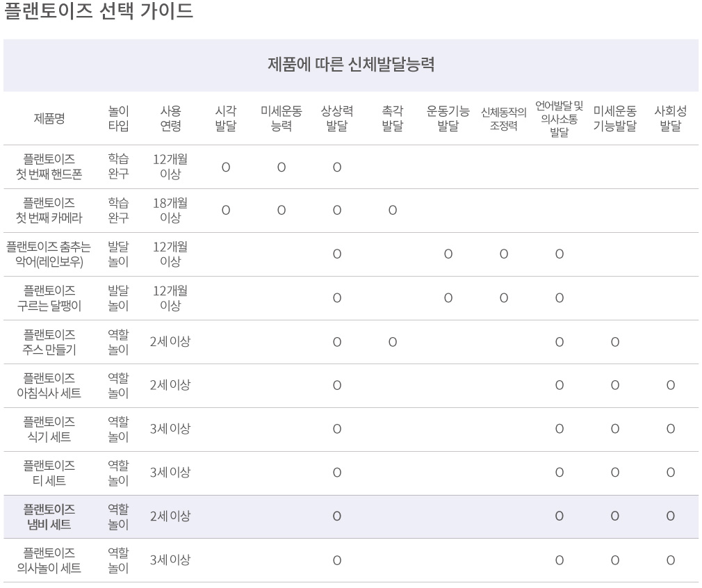The width and height of the screenshot is (702, 588).
Task: Click the 운동기능 발달 "O" for 구르는 달팽이
Action: tap(448, 298)
